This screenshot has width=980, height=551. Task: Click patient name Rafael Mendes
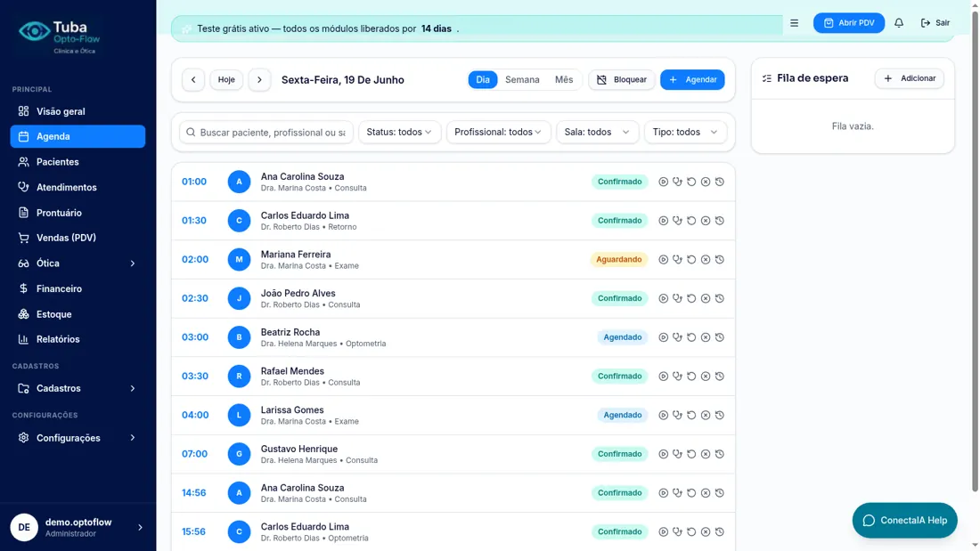point(292,371)
